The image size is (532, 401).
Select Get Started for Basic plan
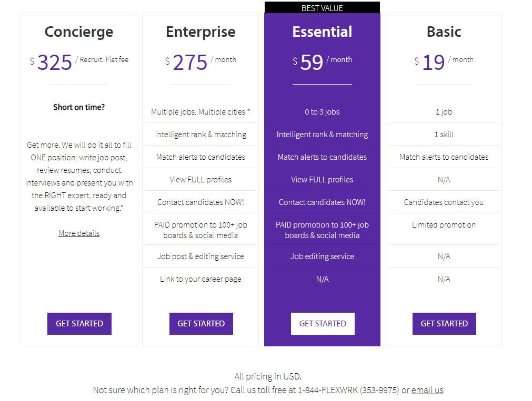pyautogui.click(x=444, y=324)
